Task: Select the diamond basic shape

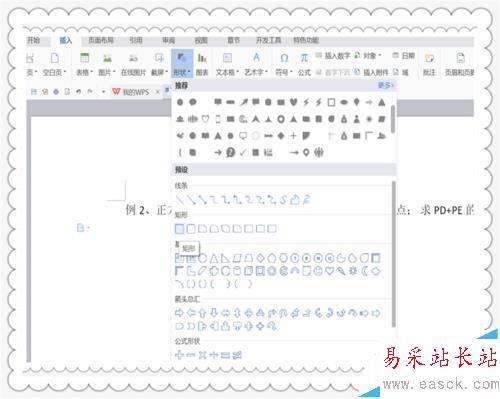Action: click(260, 258)
